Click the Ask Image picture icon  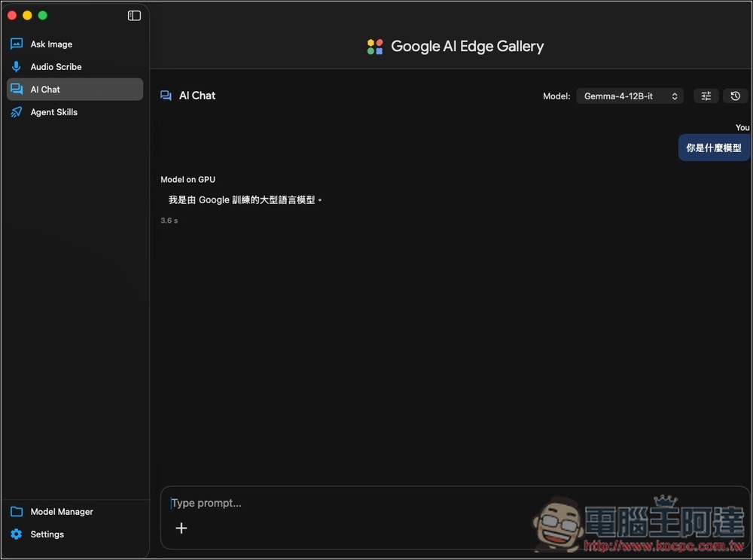pos(17,44)
